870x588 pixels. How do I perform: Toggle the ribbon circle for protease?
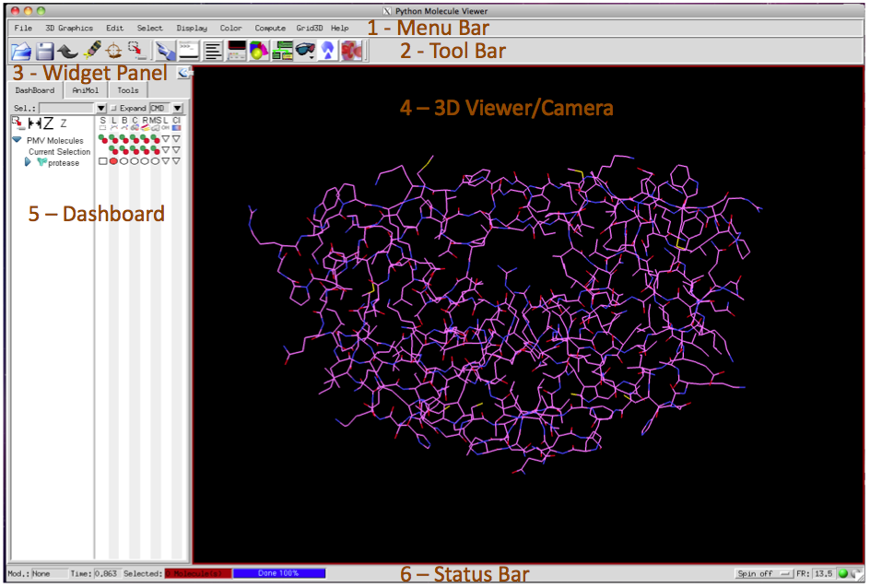point(145,161)
